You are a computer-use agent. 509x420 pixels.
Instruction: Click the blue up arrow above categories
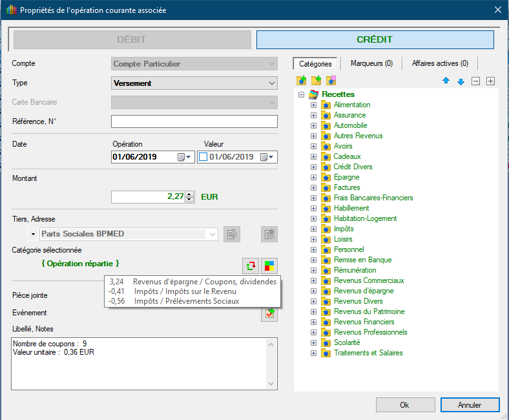click(446, 81)
